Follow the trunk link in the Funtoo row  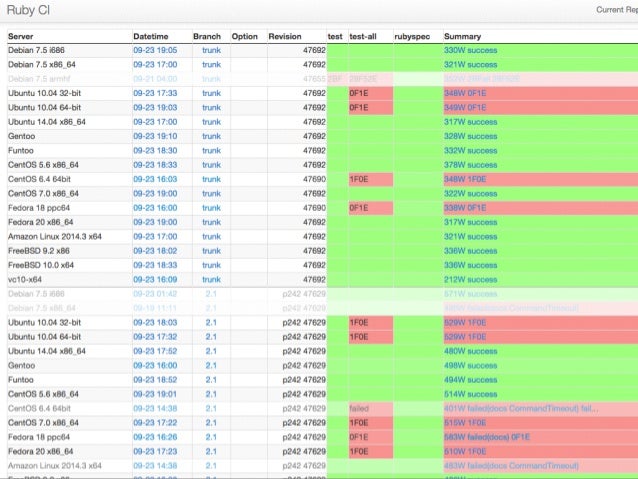[212, 151]
